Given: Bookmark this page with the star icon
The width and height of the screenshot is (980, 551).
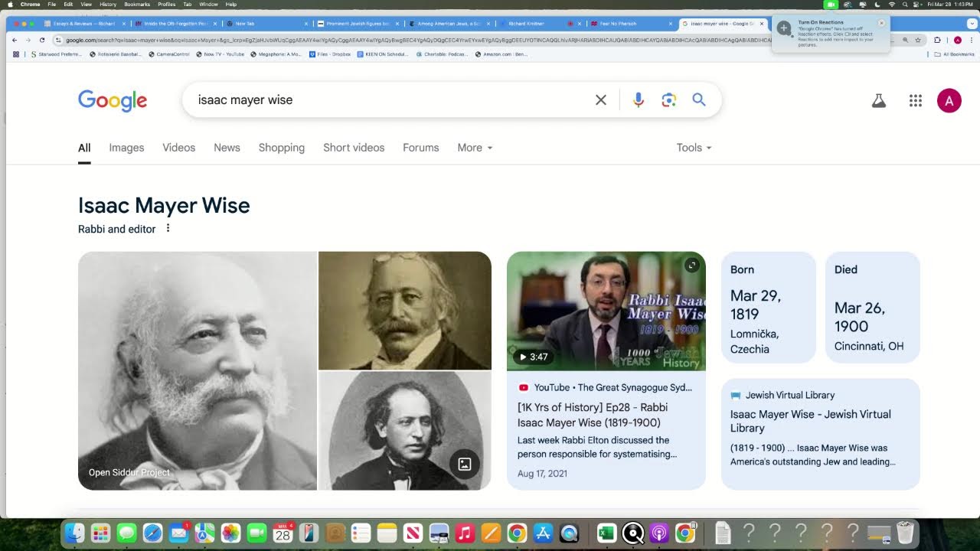Looking at the screenshot, I should coord(918,40).
